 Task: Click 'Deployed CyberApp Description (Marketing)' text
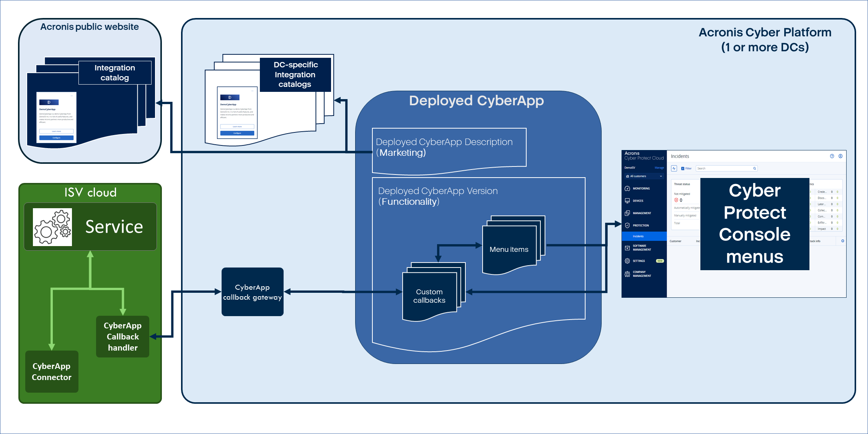tap(444, 147)
